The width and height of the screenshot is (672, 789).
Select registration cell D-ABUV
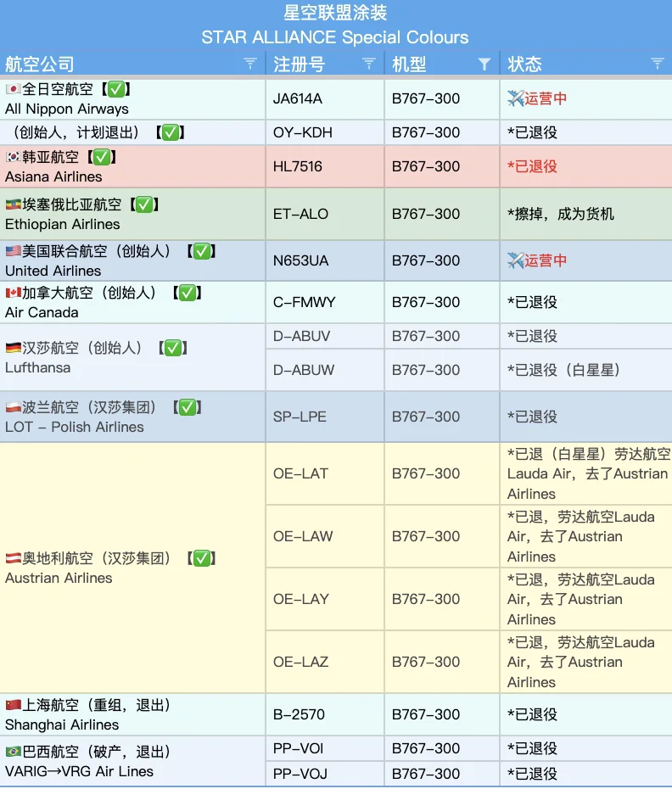pos(325,336)
